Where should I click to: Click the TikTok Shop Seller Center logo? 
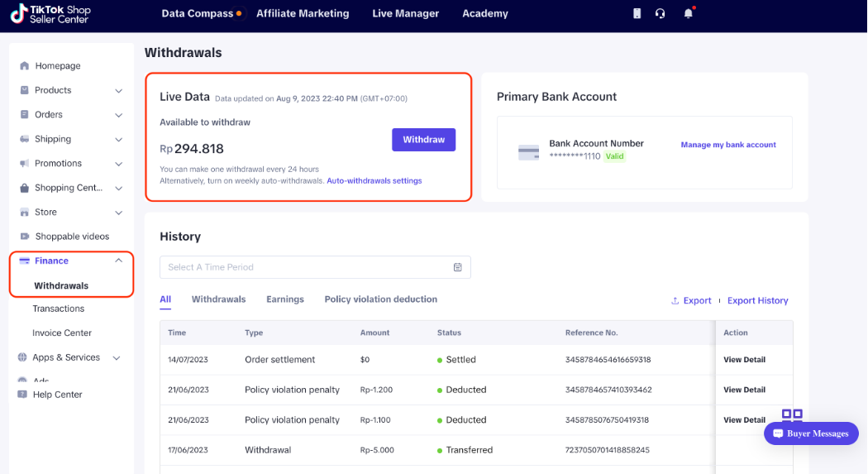pos(51,14)
